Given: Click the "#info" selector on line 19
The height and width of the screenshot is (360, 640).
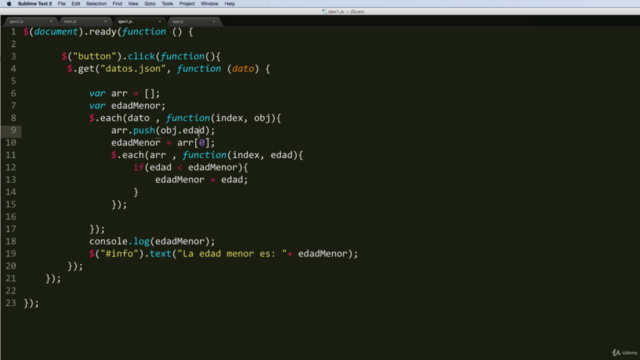Looking at the screenshot, I should (119, 253).
